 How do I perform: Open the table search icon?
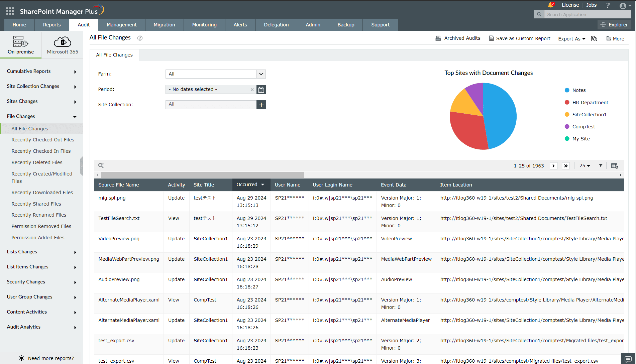[x=101, y=165]
